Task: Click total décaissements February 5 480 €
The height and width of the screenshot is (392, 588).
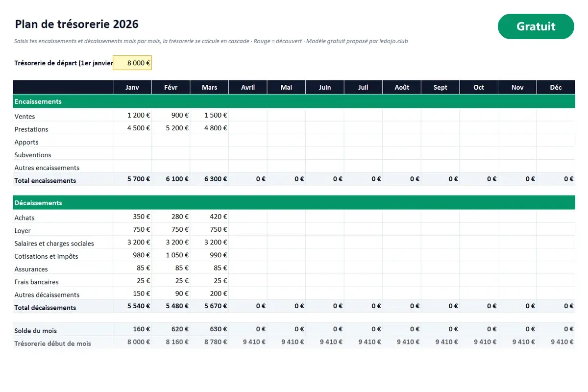Action: [171, 306]
